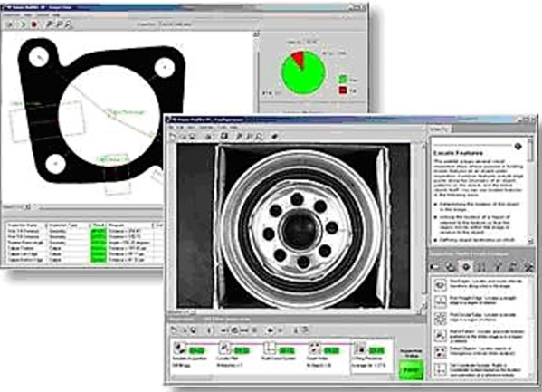This screenshot has width=542, height=392.
Task: Open the File menu in configuration window
Action: click(x=172, y=128)
